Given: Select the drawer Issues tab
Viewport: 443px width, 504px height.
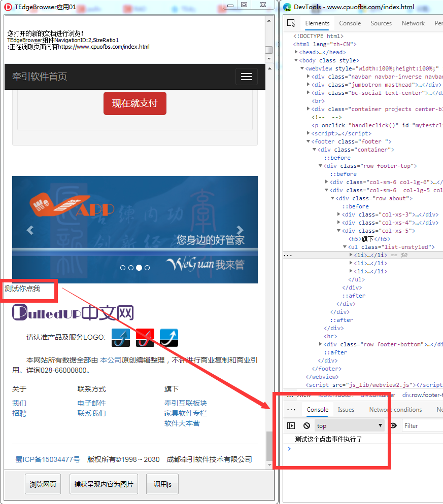Looking at the screenshot, I should [346, 410].
